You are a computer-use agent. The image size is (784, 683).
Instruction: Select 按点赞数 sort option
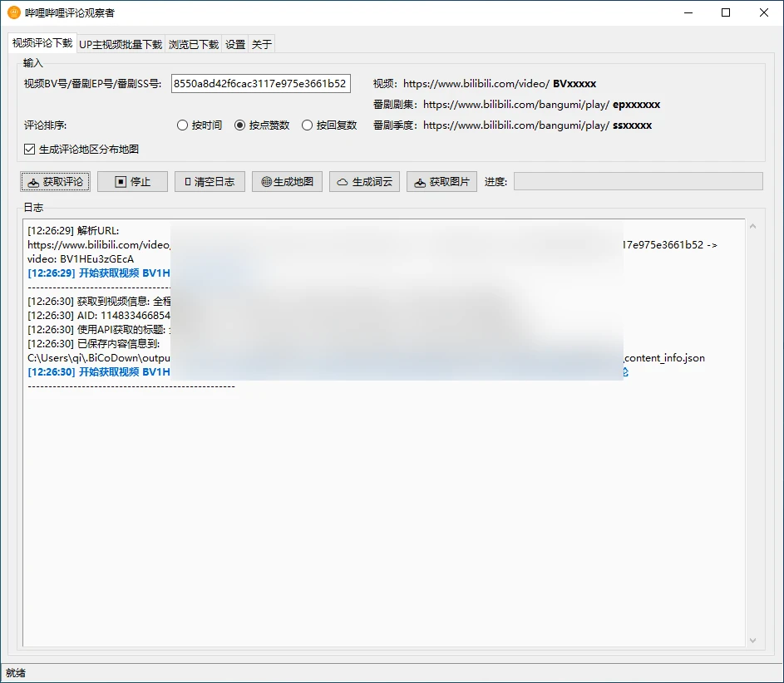click(240, 125)
